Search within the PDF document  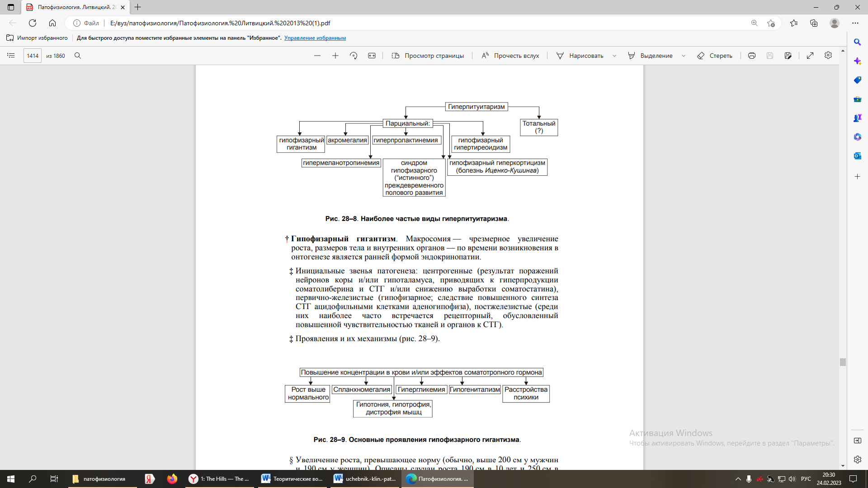[x=78, y=56]
